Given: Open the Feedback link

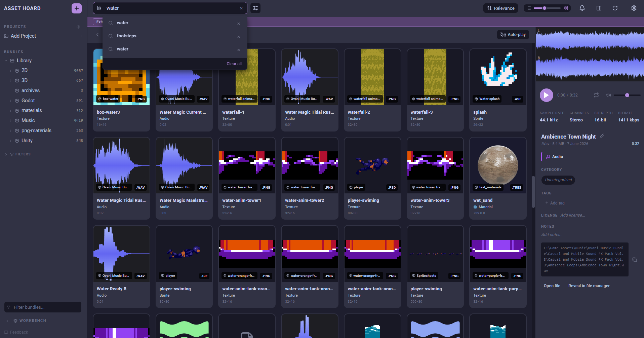Looking at the screenshot, I should [x=16, y=332].
